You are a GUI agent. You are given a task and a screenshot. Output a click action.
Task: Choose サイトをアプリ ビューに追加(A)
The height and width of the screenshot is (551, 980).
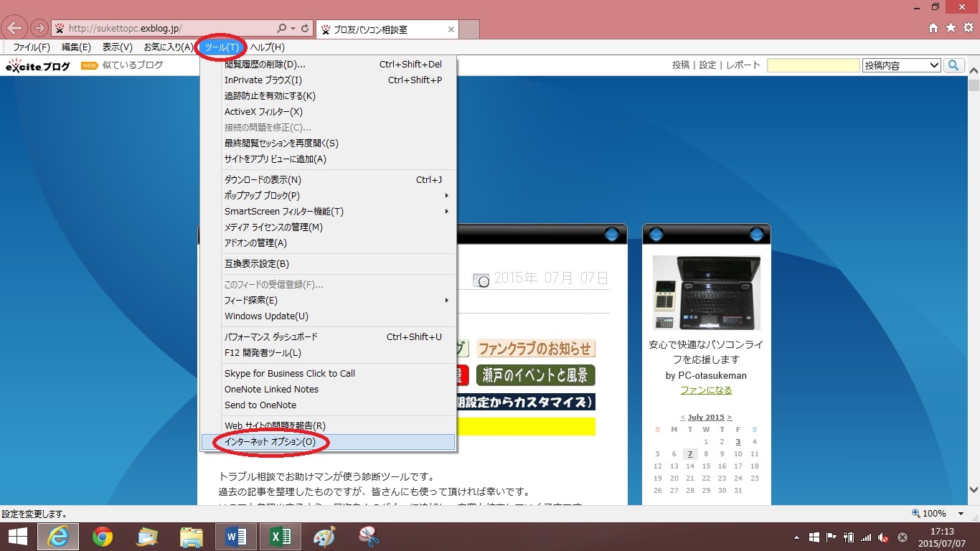tap(329, 159)
